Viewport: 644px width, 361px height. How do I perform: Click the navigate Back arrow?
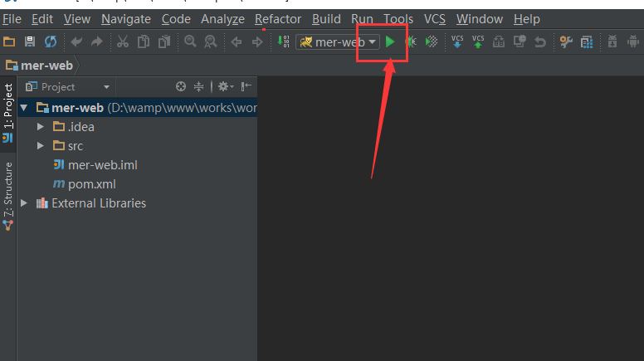click(237, 41)
